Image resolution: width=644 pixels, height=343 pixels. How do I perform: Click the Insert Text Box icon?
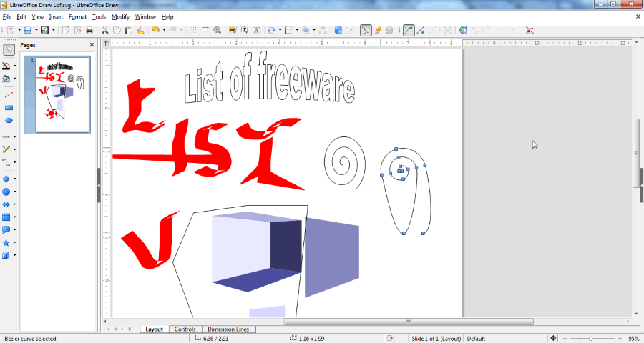pos(245,30)
